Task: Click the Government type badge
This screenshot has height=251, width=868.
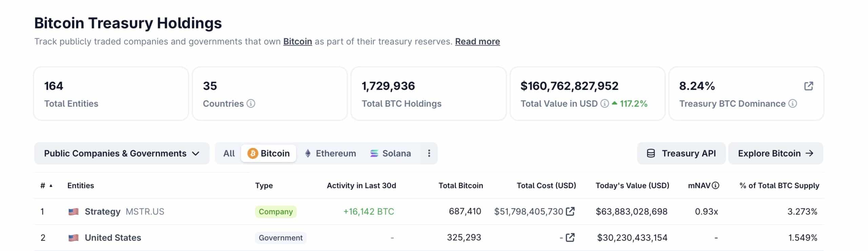Action: point(281,238)
